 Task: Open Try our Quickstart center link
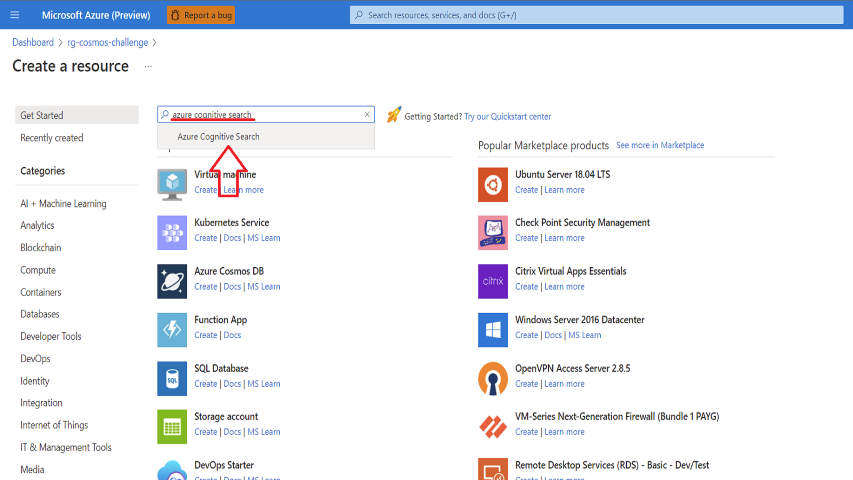click(x=508, y=116)
